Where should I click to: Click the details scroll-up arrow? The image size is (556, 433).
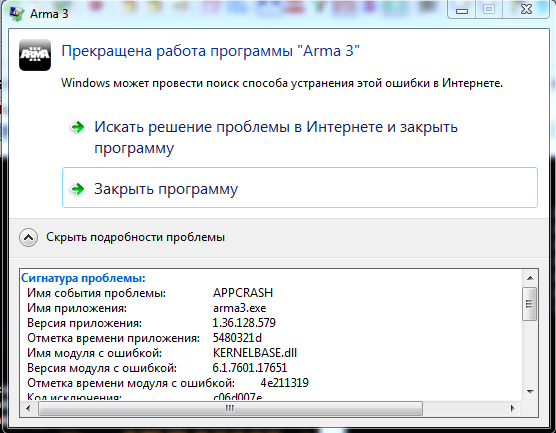tap(530, 278)
